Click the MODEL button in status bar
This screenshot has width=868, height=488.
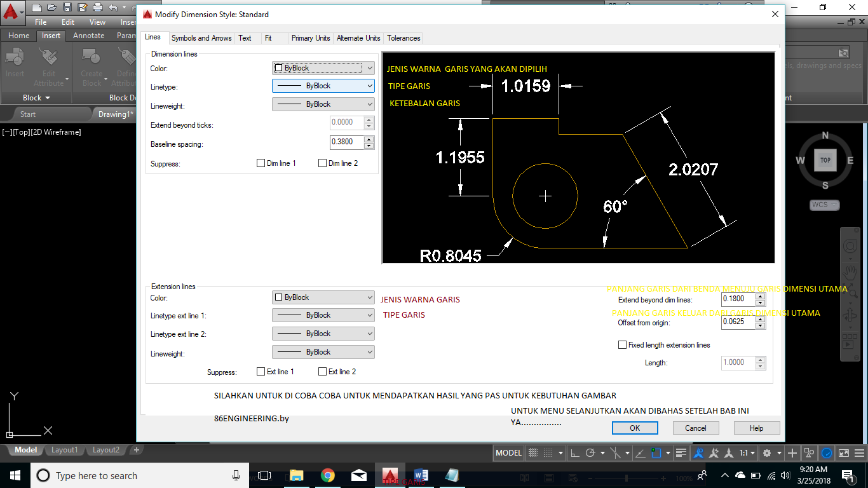point(508,453)
